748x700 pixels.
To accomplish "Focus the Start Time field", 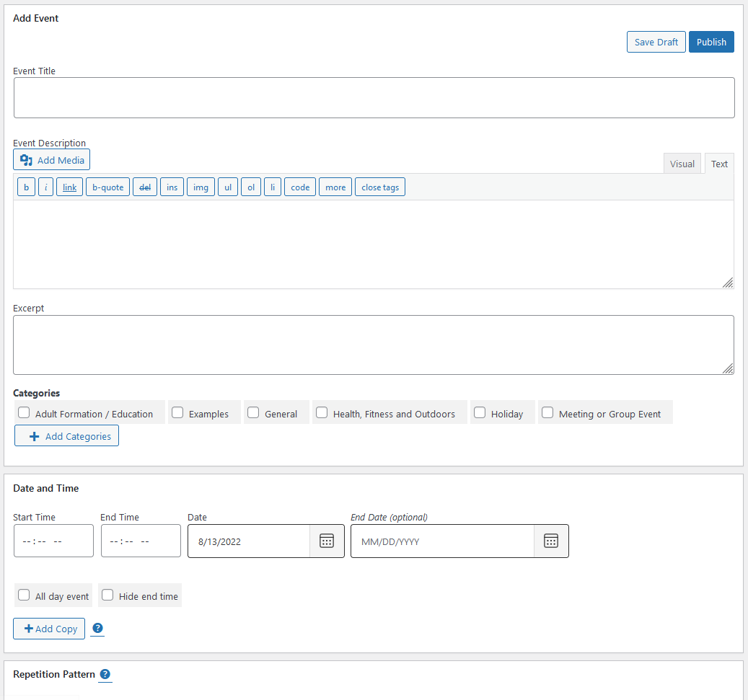I will click(54, 541).
